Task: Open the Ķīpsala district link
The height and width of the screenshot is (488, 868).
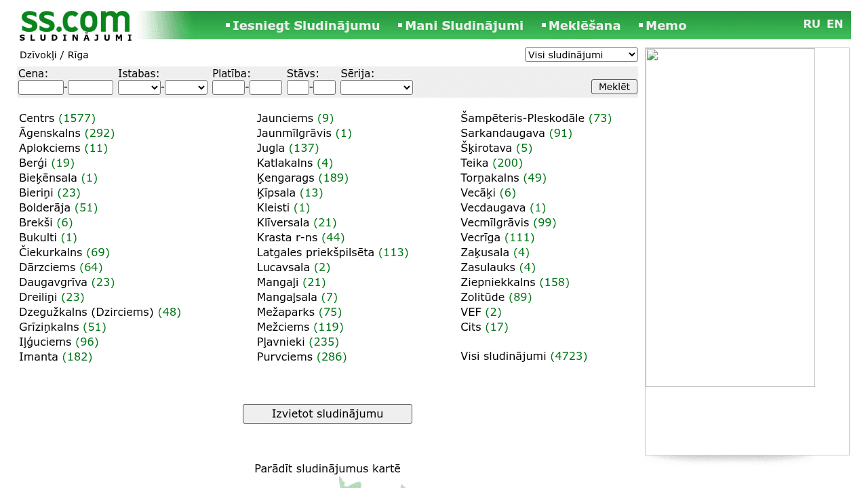Action: click(276, 192)
